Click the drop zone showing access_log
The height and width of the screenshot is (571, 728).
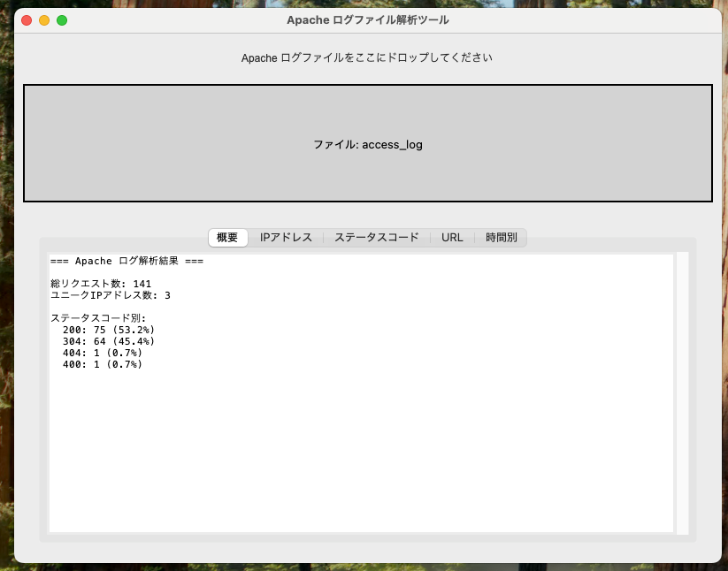point(368,143)
